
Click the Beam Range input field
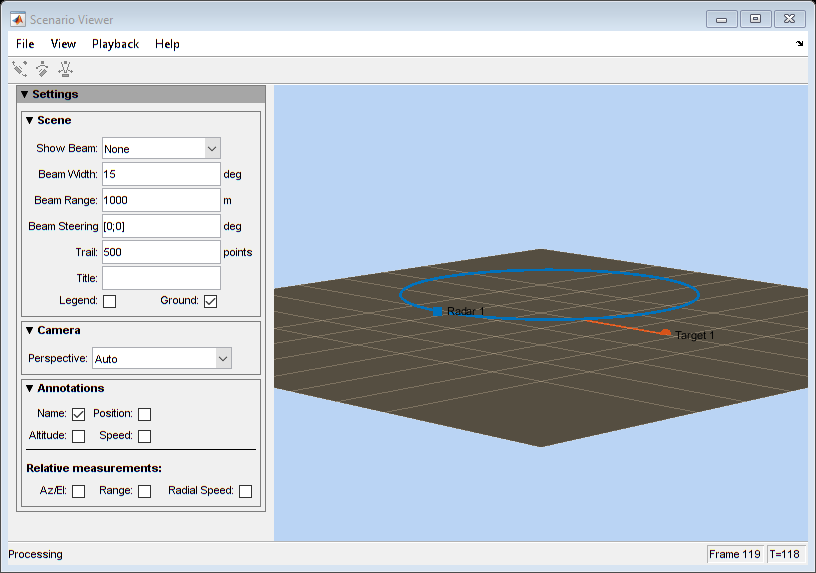(x=161, y=200)
